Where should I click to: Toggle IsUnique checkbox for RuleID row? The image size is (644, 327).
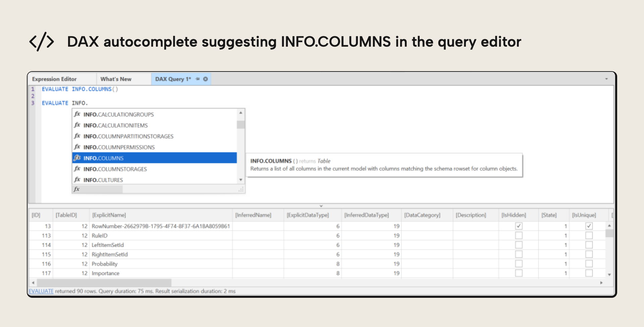pyautogui.click(x=589, y=235)
